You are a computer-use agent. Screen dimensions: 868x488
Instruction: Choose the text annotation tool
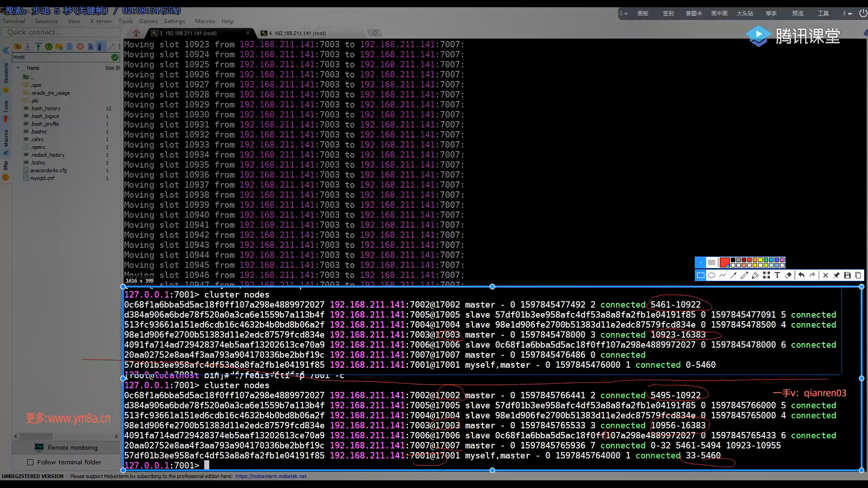[777, 275]
